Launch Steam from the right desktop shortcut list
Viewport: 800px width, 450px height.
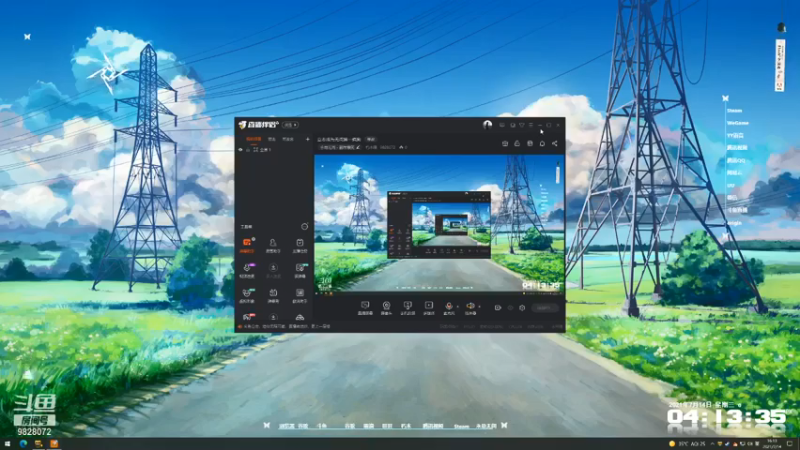(734, 111)
